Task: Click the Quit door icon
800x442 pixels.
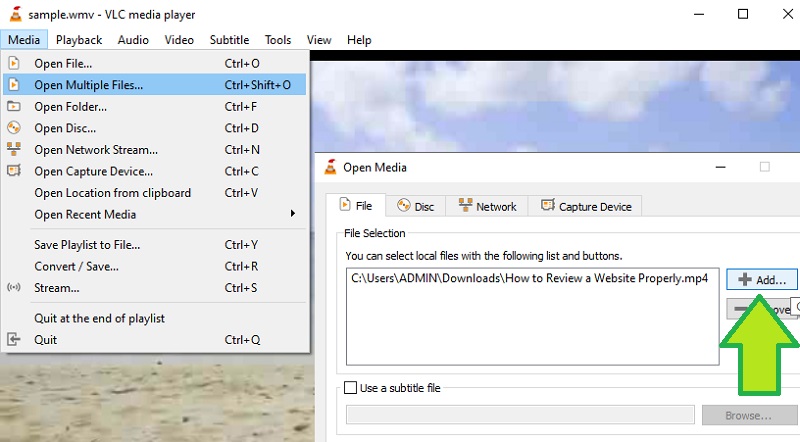Action: point(14,339)
